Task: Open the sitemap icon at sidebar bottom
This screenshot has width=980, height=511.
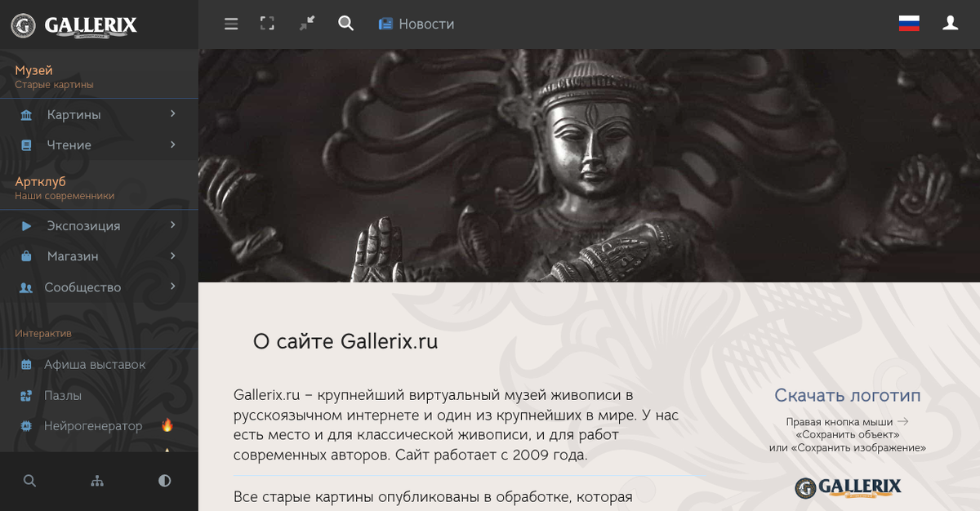Action: (x=97, y=481)
